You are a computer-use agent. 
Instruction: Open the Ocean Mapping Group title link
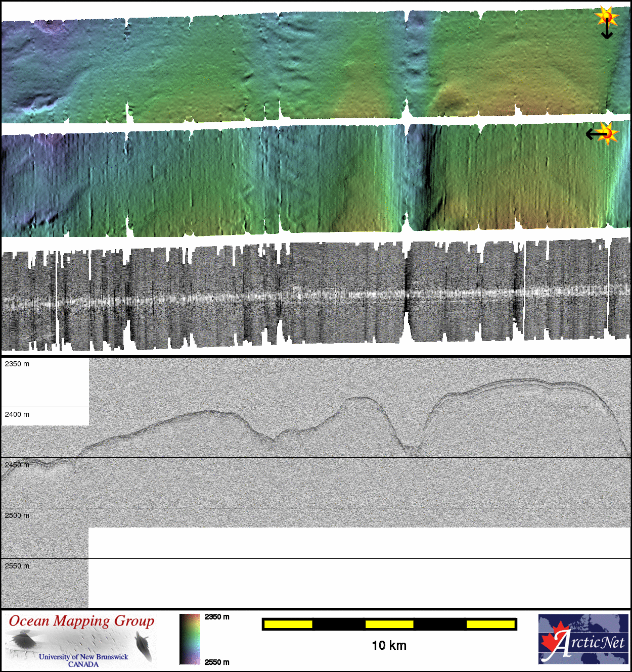coord(81,621)
